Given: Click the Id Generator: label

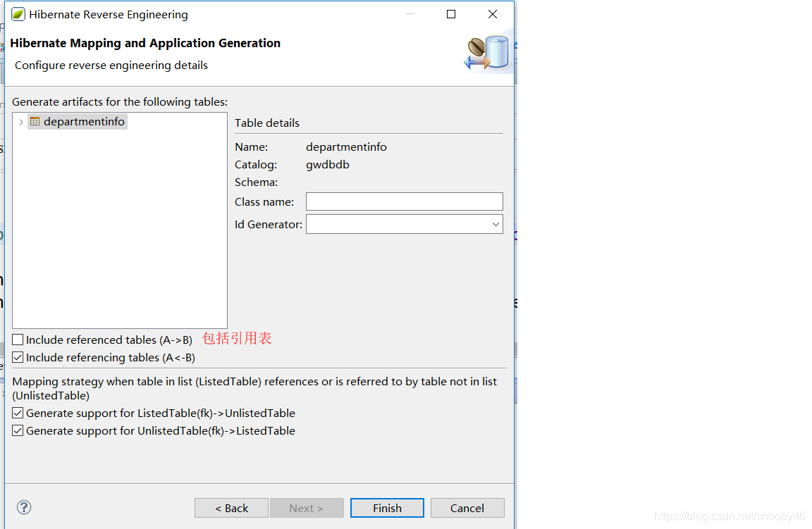Looking at the screenshot, I should click(x=269, y=225).
